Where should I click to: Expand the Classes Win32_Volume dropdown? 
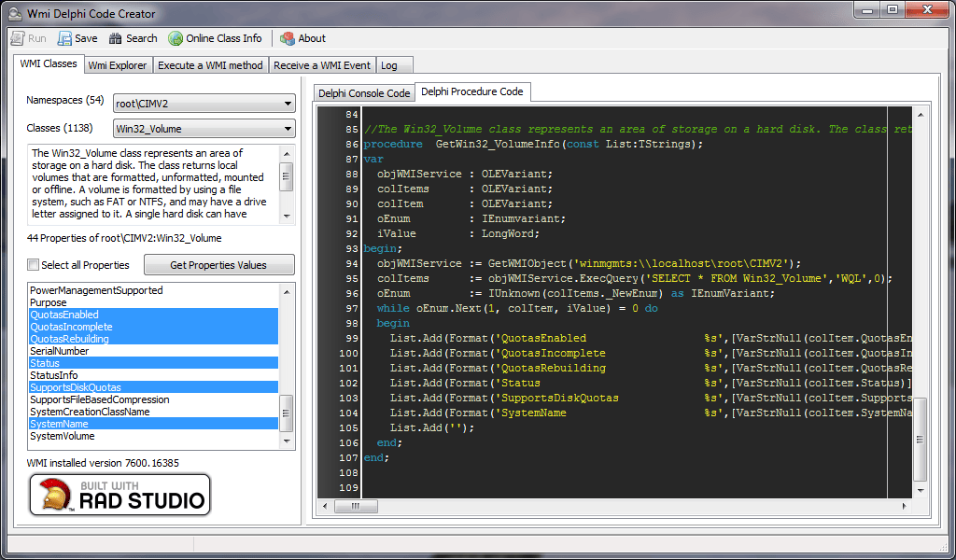click(x=204, y=129)
